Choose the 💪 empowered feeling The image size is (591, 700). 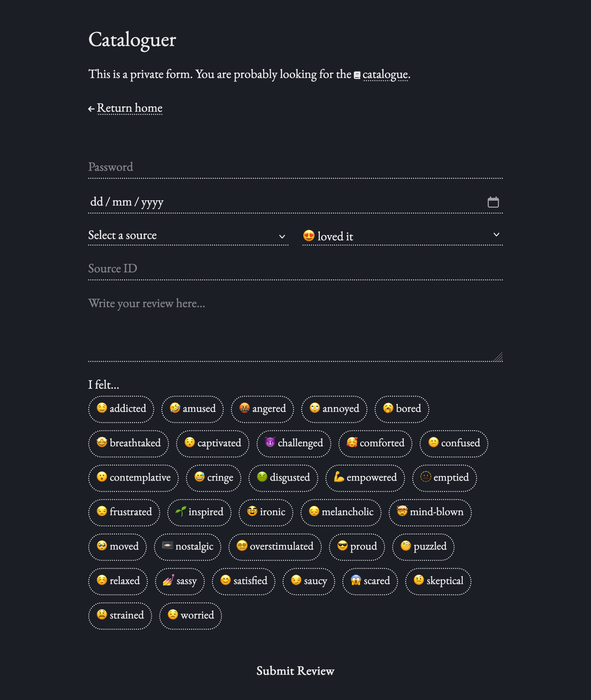point(365,478)
